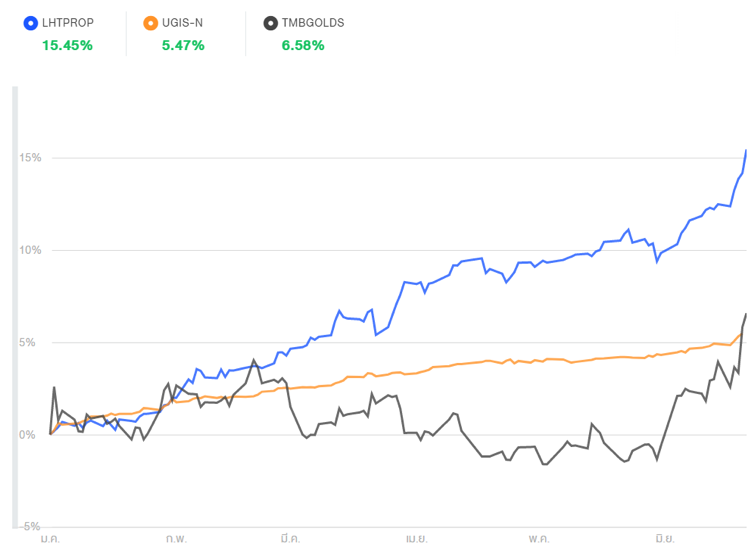This screenshot has height=558, width=756.
Task: Toggle the TMBGOLDS series label
Action: tap(315, 22)
